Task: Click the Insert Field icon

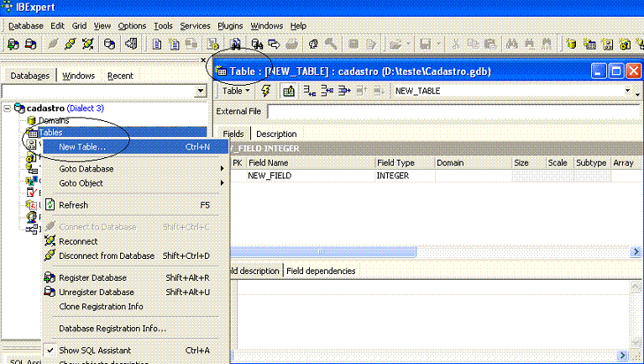Action: pyautogui.click(x=327, y=91)
